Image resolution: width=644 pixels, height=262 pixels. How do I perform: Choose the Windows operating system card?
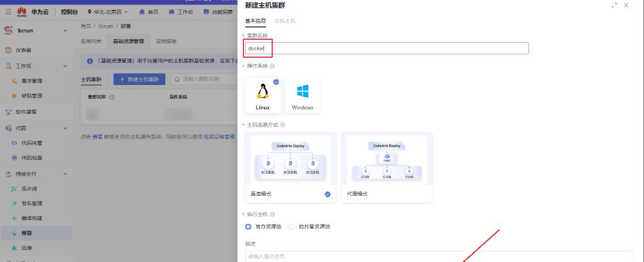click(303, 96)
